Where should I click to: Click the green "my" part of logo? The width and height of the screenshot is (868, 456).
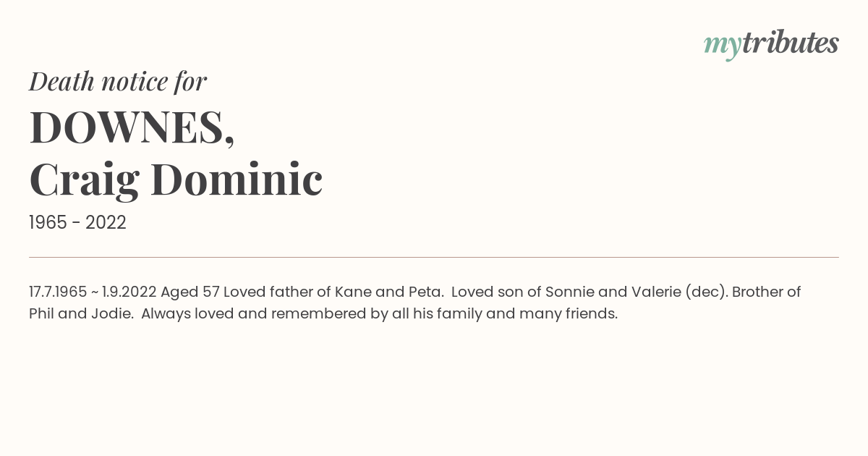tap(722, 46)
